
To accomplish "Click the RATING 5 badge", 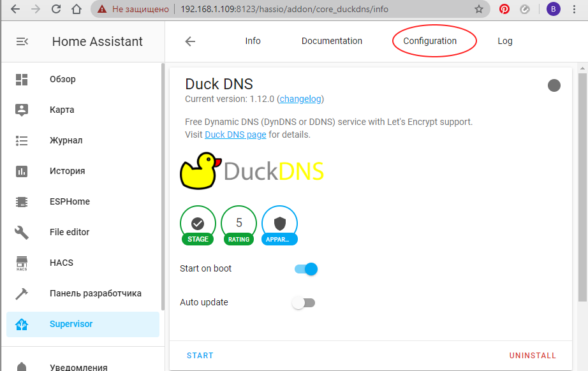I will (x=239, y=223).
